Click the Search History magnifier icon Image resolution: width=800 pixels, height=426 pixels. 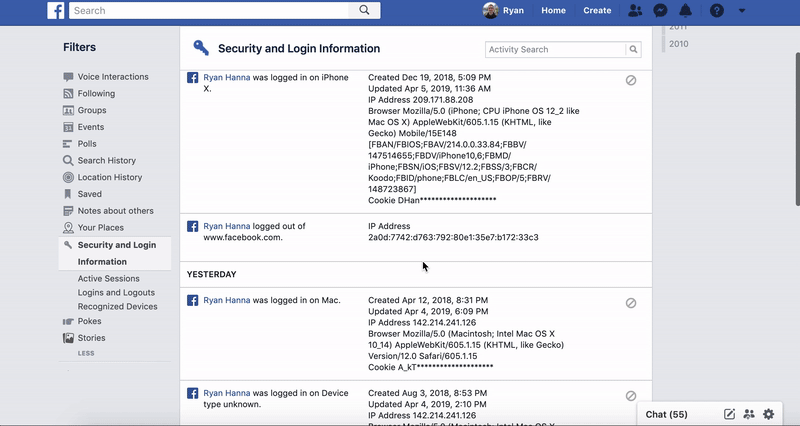coord(68,161)
